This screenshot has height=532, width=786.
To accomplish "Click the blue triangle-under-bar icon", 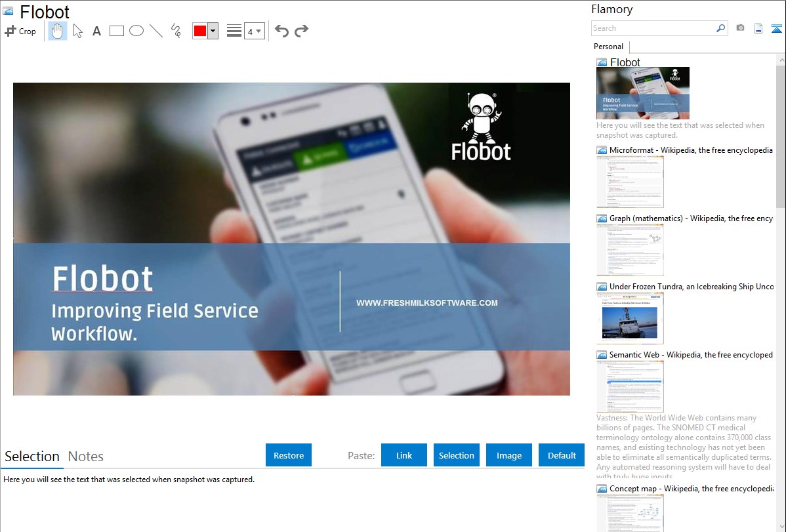I will (x=776, y=28).
